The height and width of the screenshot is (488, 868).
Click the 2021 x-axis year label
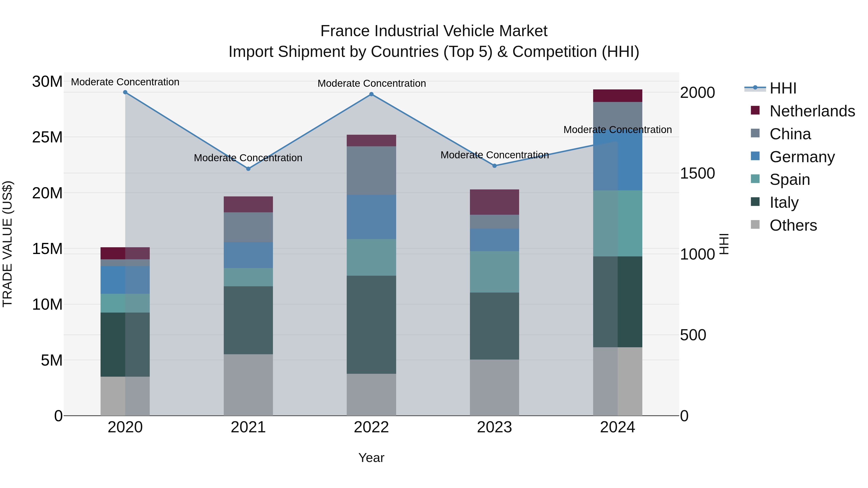tap(248, 427)
